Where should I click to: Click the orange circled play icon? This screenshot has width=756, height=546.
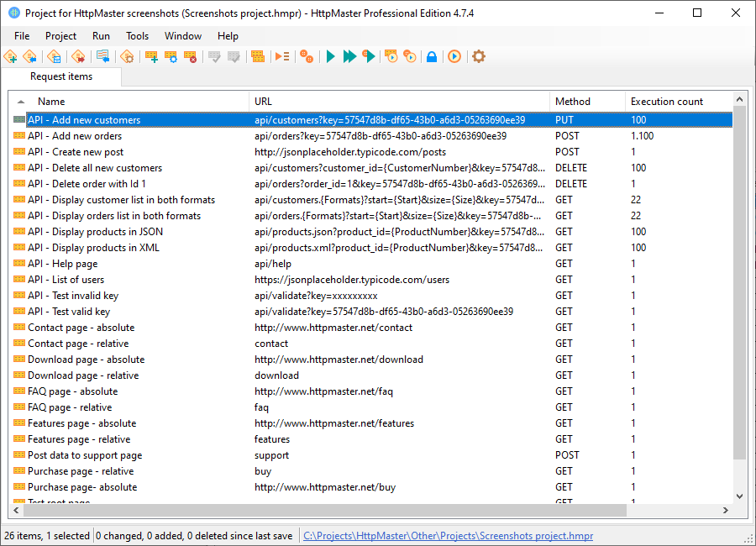tap(454, 56)
